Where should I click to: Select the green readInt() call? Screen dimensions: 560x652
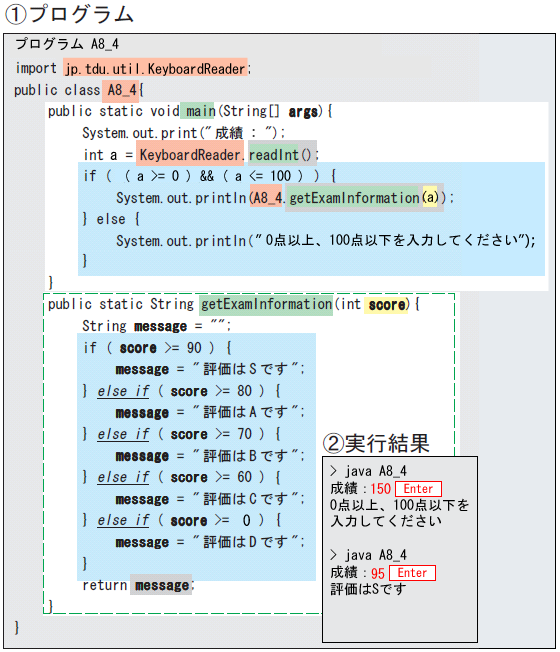[x=279, y=155]
